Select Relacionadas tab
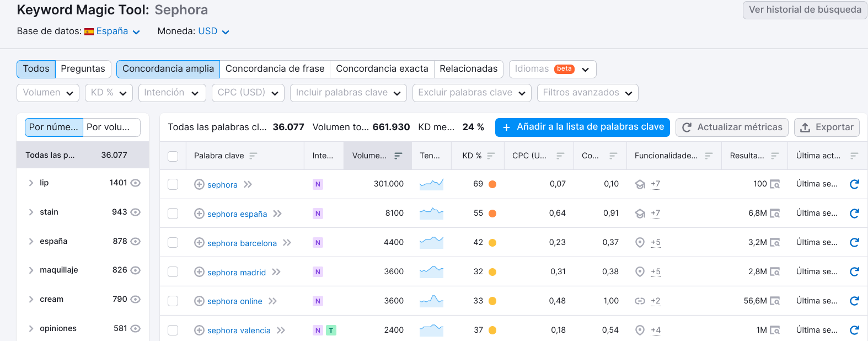 pyautogui.click(x=469, y=69)
